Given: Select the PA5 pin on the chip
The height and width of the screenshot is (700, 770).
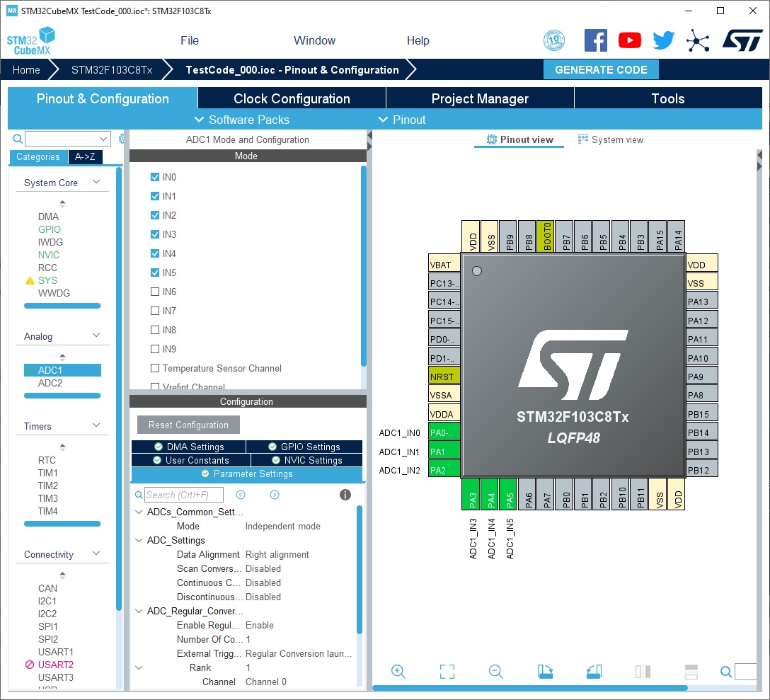Looking at the screenshot, I should 510,494.
